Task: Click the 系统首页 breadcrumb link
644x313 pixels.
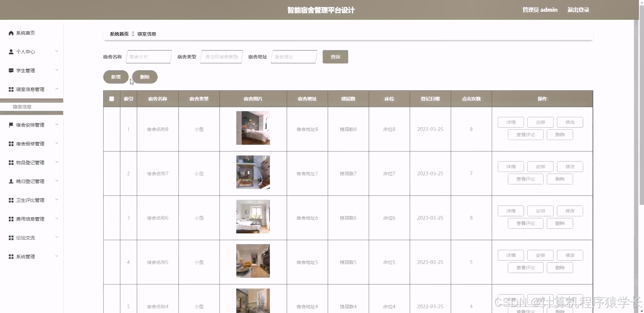Action: [x=119, y=34]
